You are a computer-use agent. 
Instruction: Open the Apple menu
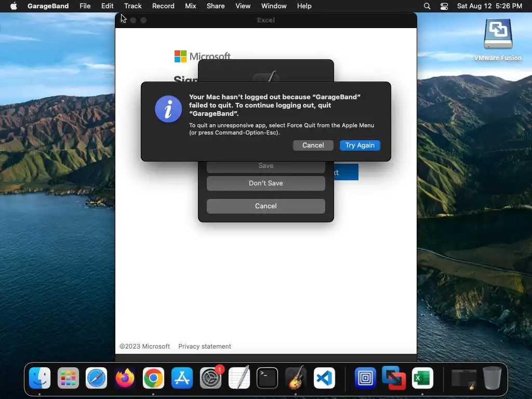[14, 6]
